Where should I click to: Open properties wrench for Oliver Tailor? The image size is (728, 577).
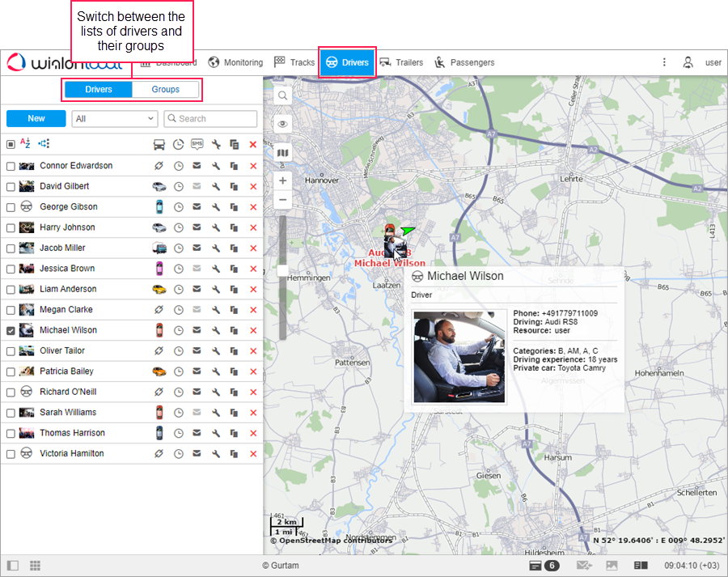click(x=216, y=350)
